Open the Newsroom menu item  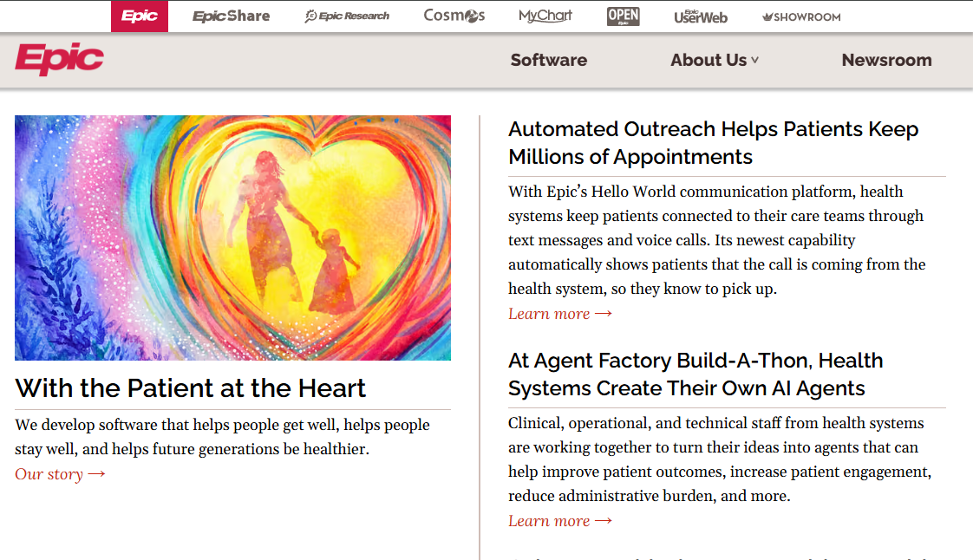pyautogui.click(x=887, y=60)
